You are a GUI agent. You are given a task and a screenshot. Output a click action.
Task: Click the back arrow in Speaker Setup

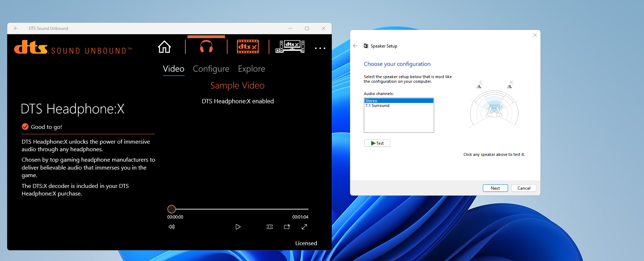coord(355,46)
